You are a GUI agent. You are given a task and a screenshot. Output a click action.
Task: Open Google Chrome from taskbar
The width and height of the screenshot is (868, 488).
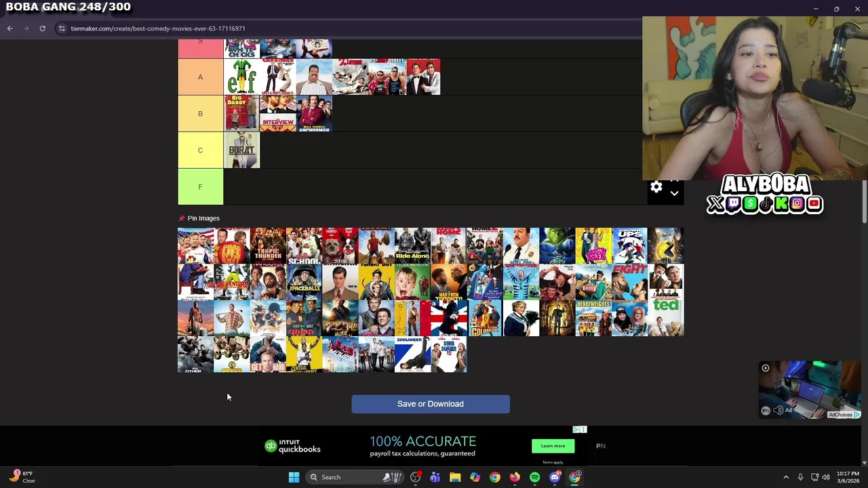tap(495, 477)
